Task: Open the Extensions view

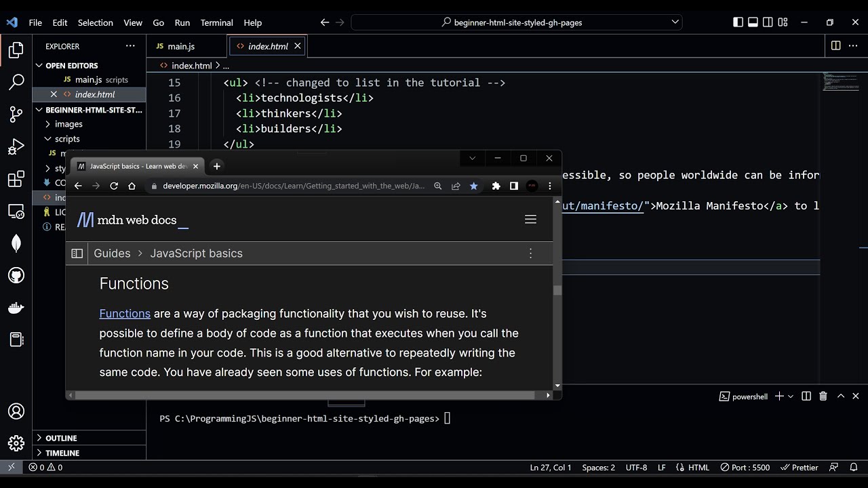Action: tap(16, 180)
